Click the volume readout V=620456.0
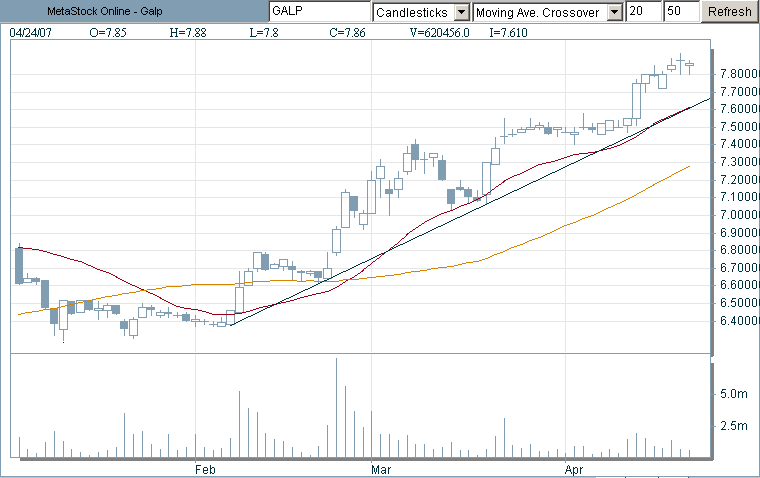 pos(440,33)
